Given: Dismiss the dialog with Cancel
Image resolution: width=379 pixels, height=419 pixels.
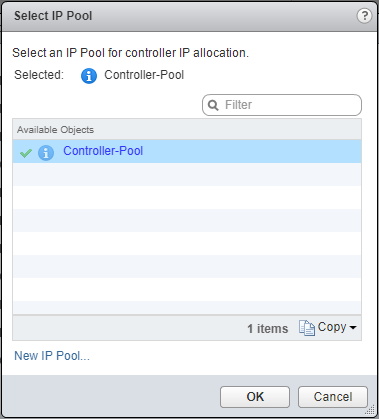Looking at the screenshot, I should [333, 397].
